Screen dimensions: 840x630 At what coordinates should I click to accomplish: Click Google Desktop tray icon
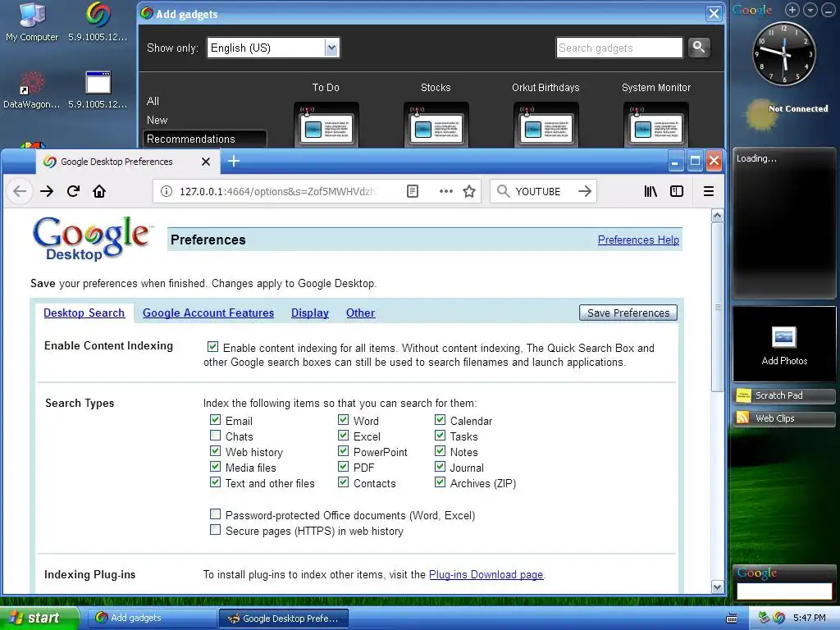pyautogui.click(x=779, y=618)
